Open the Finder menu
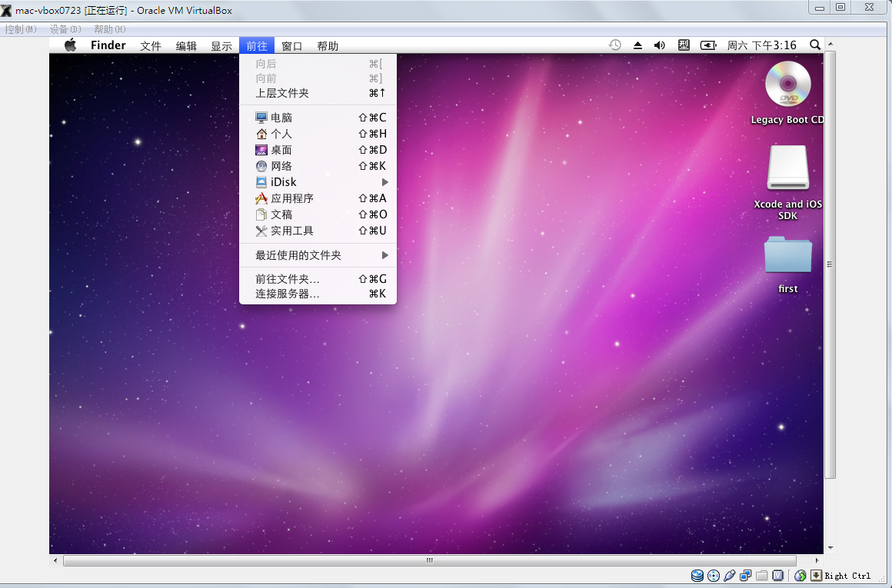The width and height of the screenshot is (892, 588). coord(108,45)
